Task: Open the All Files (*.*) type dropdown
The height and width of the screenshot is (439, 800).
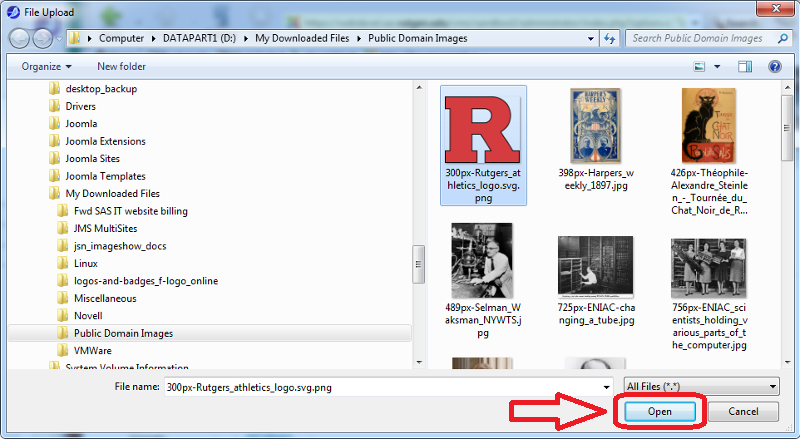Action: point(702,386)
